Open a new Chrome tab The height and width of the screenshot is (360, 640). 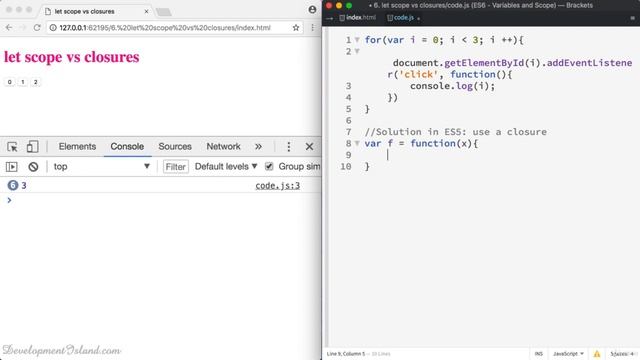tap(164, 12)
